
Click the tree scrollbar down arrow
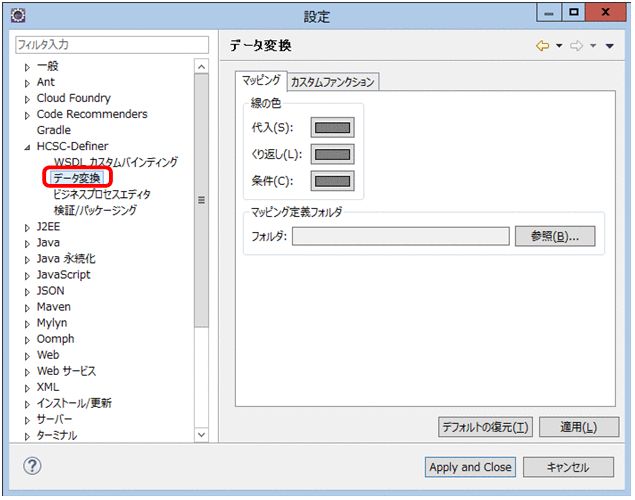(x=201, y=435)
